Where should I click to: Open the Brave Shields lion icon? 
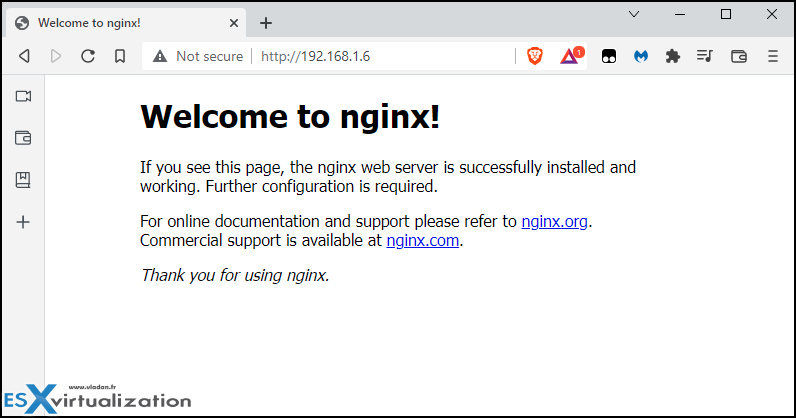tap(535, 56)
